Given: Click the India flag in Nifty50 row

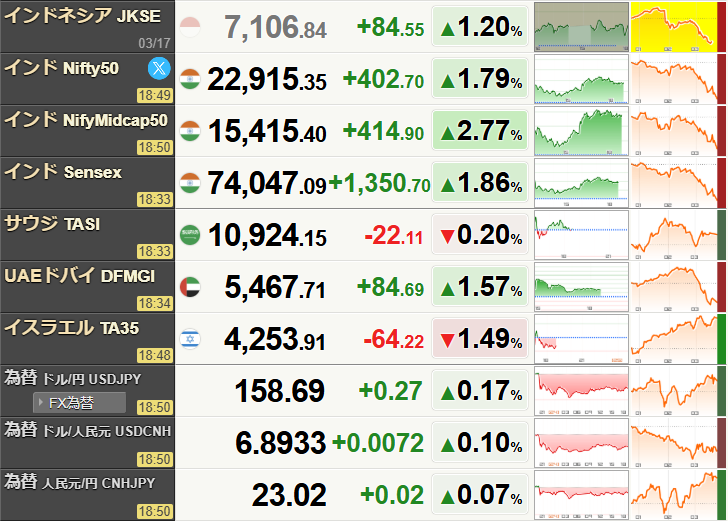Looking at the screenshot, I should (190, 79).
